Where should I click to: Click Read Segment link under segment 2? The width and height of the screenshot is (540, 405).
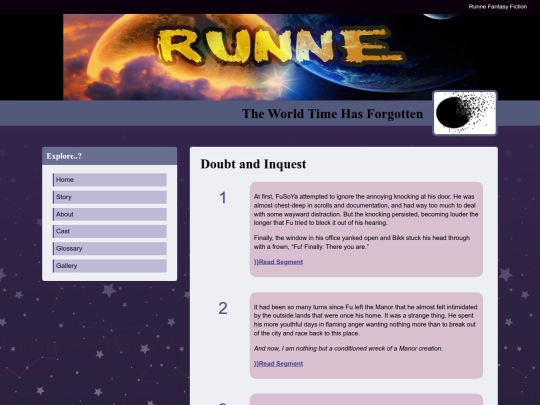[x=278, y=364]
